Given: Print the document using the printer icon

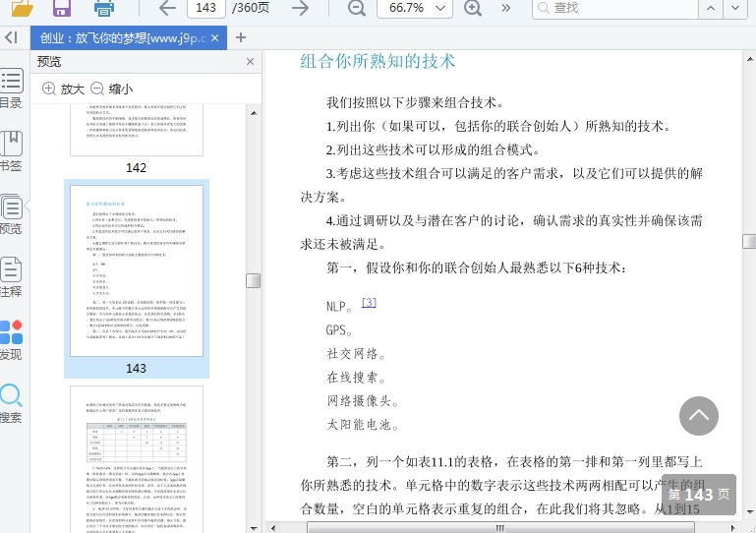Looking at the screenshot, I should click(103, 7).
